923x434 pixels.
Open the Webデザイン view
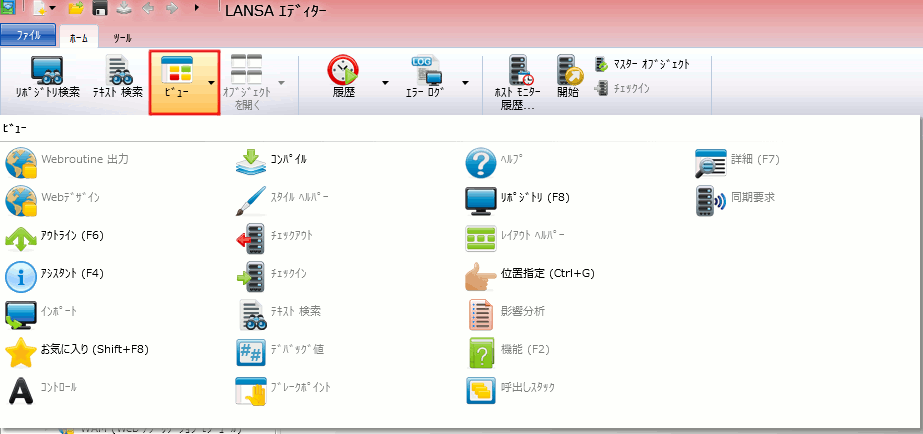tap(52, 199)
